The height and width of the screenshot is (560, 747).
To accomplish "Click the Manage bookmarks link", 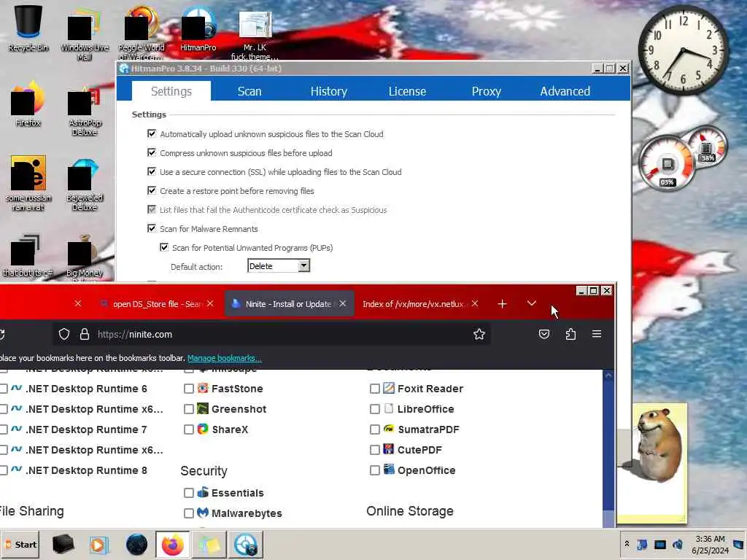I will (225, 358).
